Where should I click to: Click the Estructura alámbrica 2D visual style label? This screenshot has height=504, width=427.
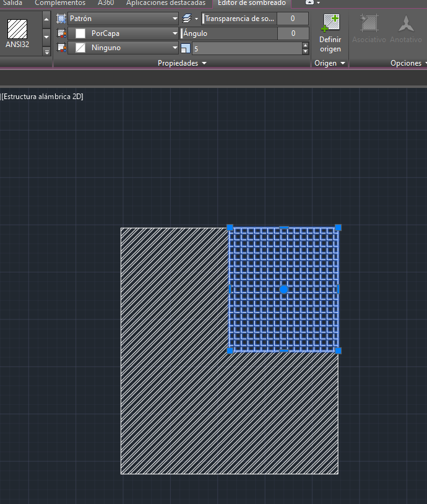click(x=42, y=97)
